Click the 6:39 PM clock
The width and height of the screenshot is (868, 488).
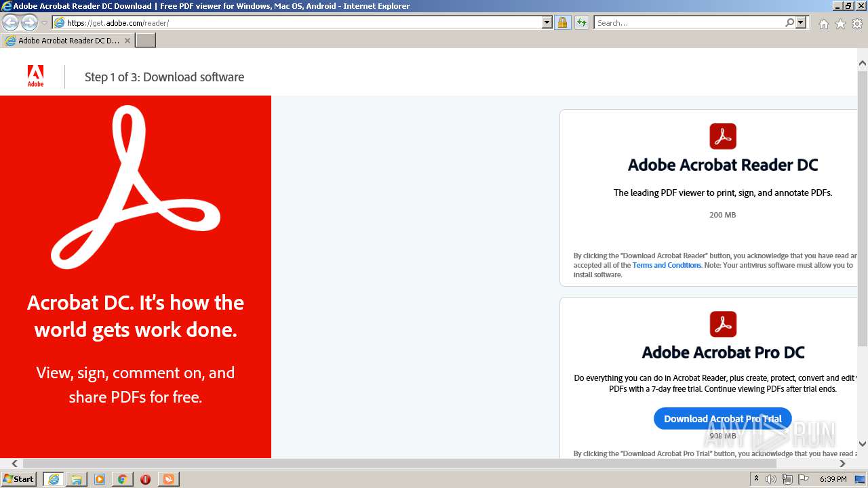pyautogui.click(x=833, y=479)
